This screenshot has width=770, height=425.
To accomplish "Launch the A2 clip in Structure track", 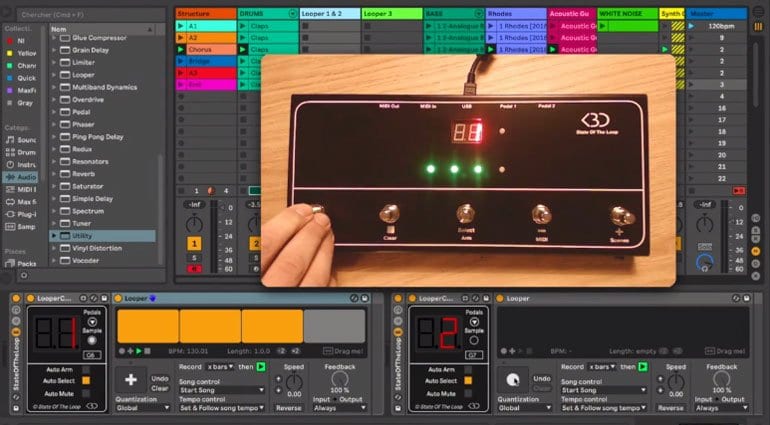I will pyautogui.click(x=181, y=37).
